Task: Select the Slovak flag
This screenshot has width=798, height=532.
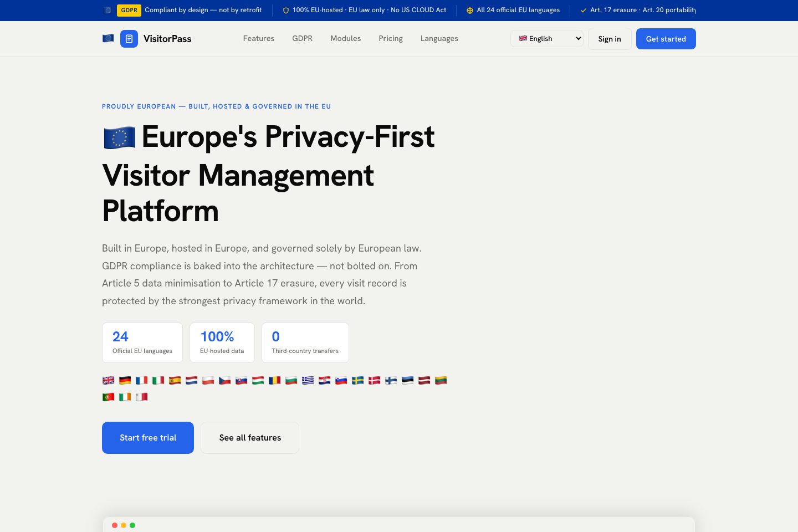Action: click(x=242, y=380)
